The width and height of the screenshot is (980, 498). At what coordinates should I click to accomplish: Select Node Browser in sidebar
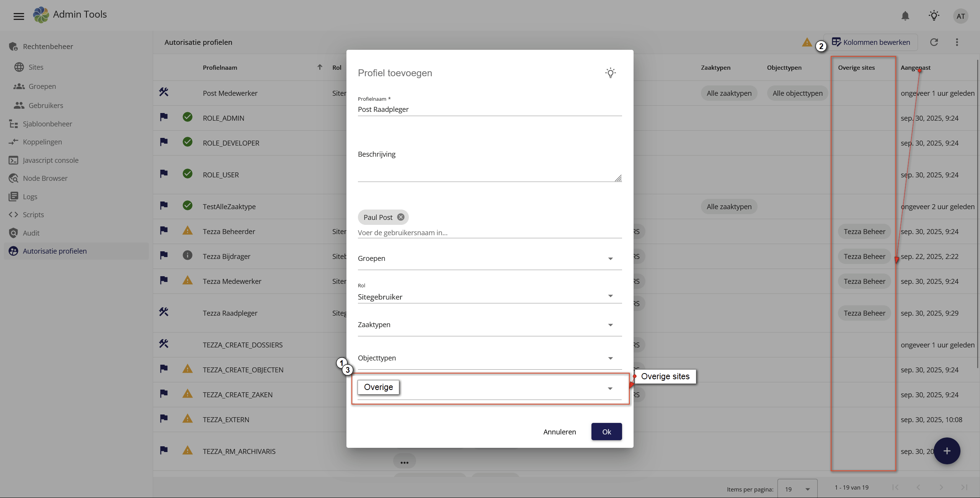[45, 178]
